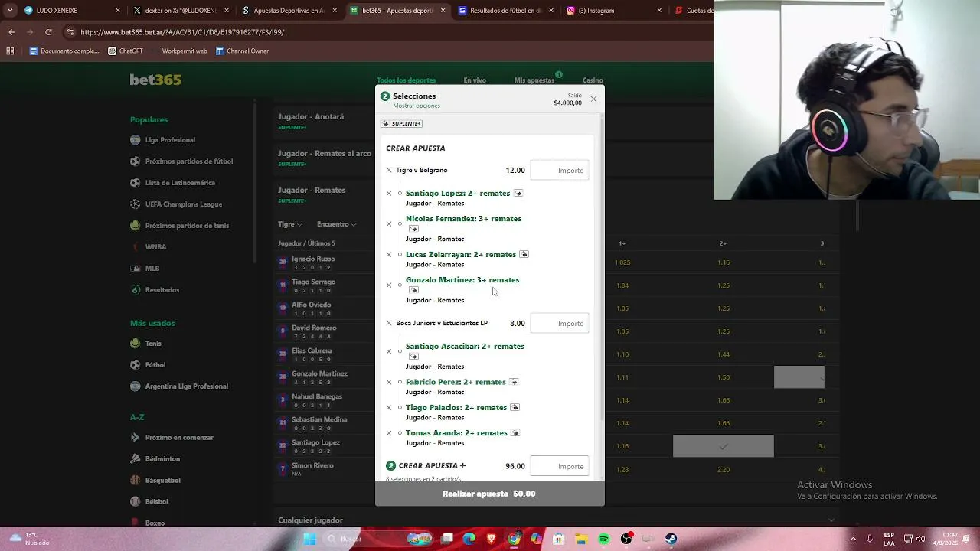Viewport: 980px width, 551px height.
Task: Remove the Boca Juniors v Estudiantes LP group
Action: pos(389,323)
